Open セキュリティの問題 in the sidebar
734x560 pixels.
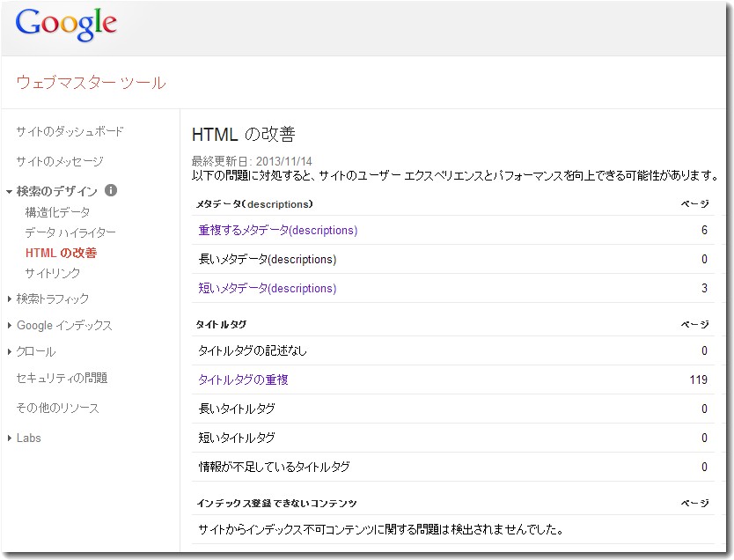click(62, 378)
